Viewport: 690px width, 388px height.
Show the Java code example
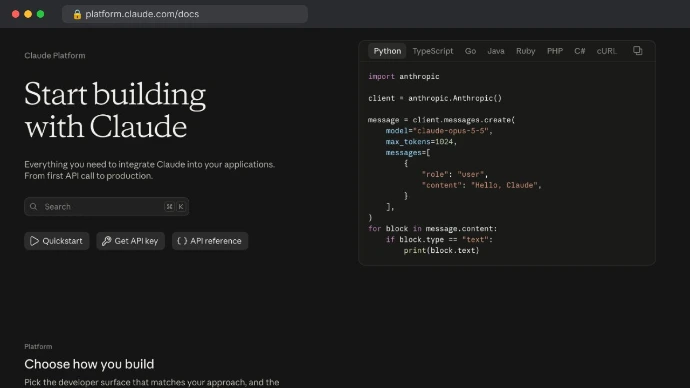pos(496,51)
